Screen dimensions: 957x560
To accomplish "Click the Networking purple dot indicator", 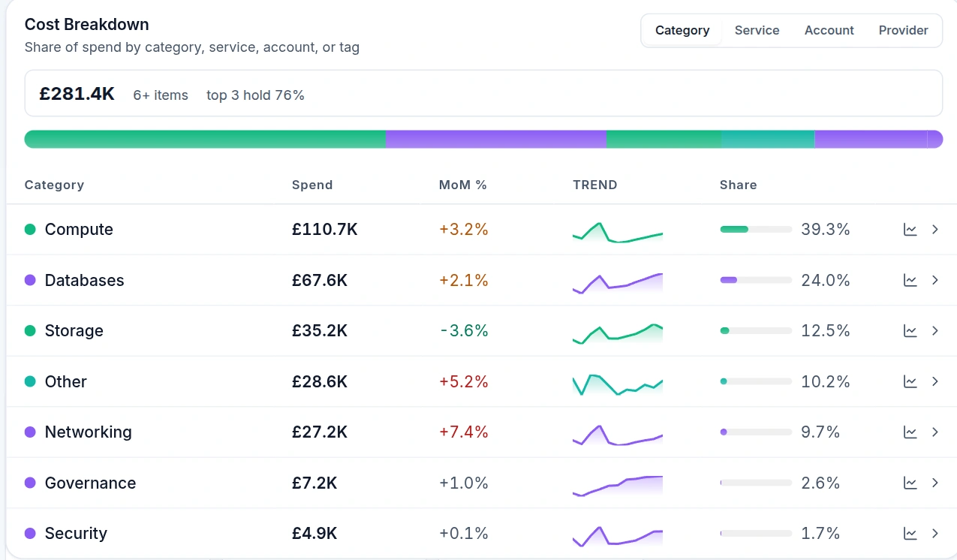I will tap(30, 432).
